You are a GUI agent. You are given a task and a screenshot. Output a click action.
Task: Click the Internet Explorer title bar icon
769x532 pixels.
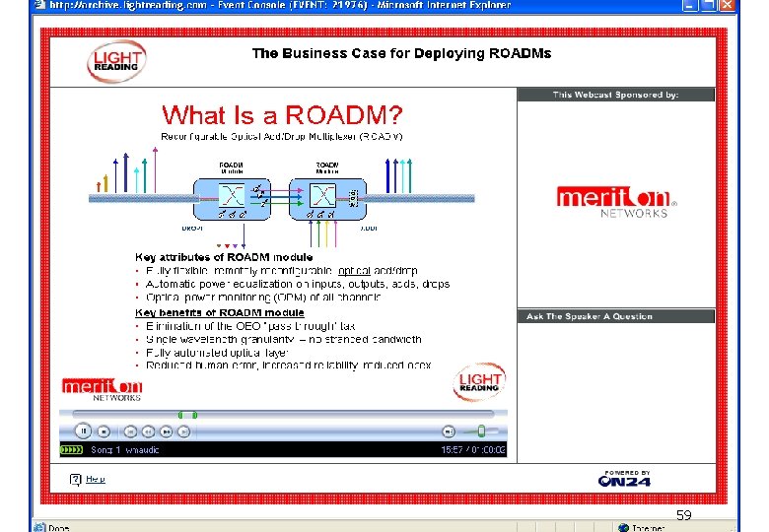pyautogui.click(x=39, y=5)
